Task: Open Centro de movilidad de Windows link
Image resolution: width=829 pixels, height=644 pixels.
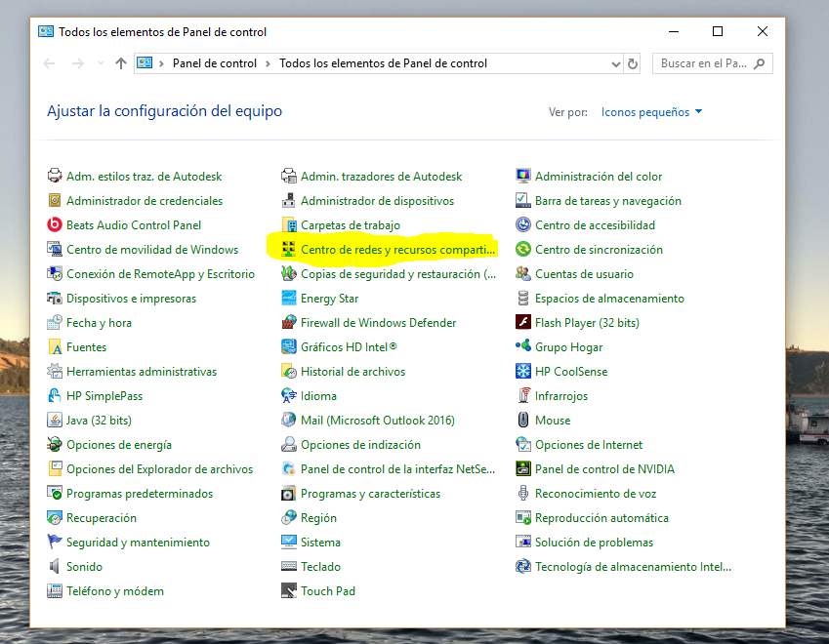Action: point(152,250)
